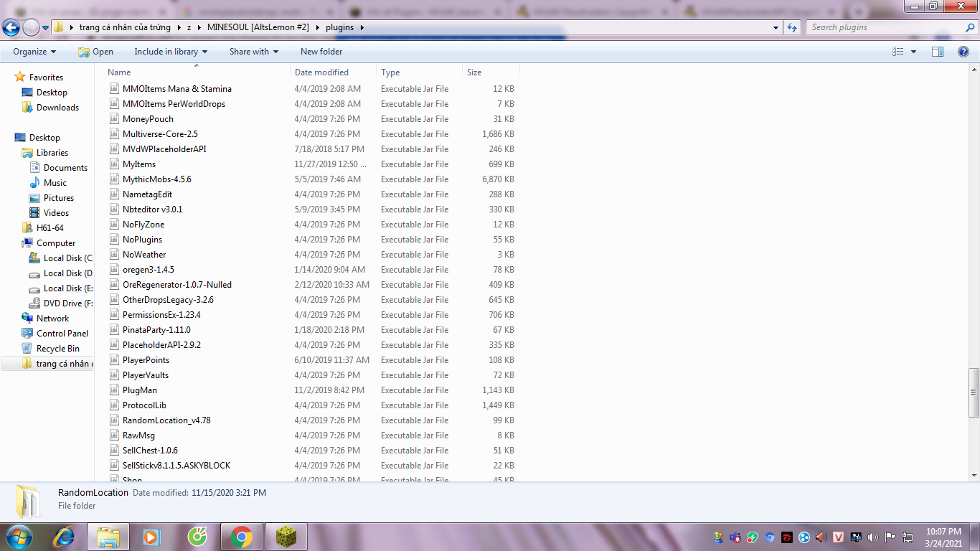Open Computer in the navigation pane
The width and height of the screenshot is (980, 551).
coord(56,243)
